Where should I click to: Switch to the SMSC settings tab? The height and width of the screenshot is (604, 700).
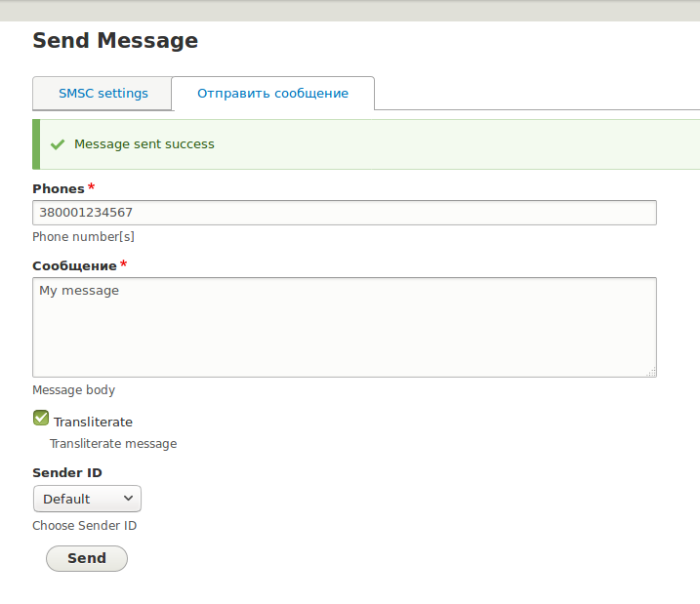(x=103, y=94)
